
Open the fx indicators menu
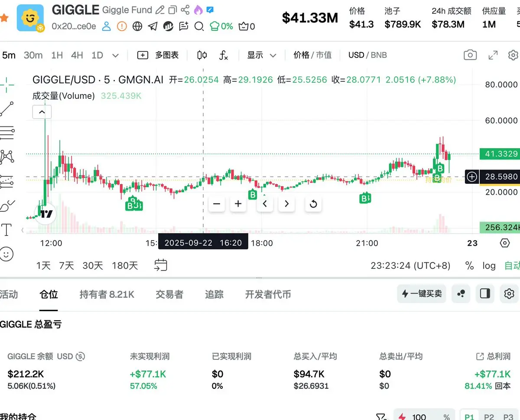tap(223, 55)
